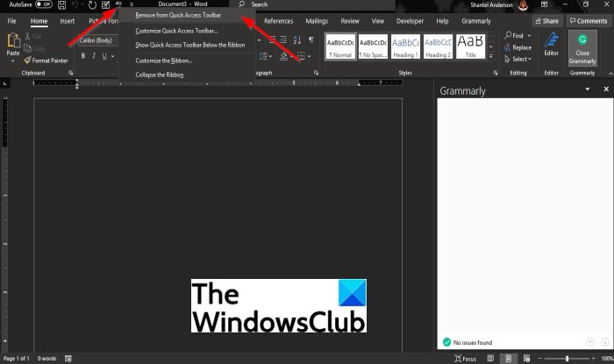
Task: Open the Select dropdown in Editing
Action: pyautogui.click(x=518, y=59)
